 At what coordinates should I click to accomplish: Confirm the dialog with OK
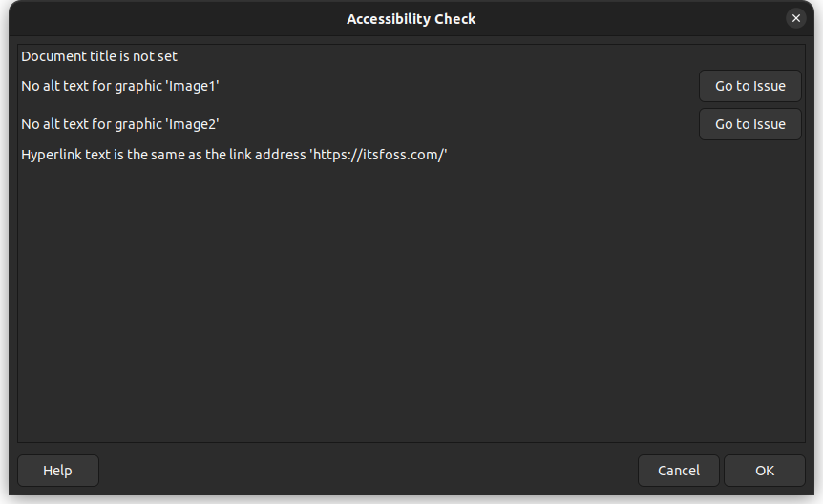point(764,471)
